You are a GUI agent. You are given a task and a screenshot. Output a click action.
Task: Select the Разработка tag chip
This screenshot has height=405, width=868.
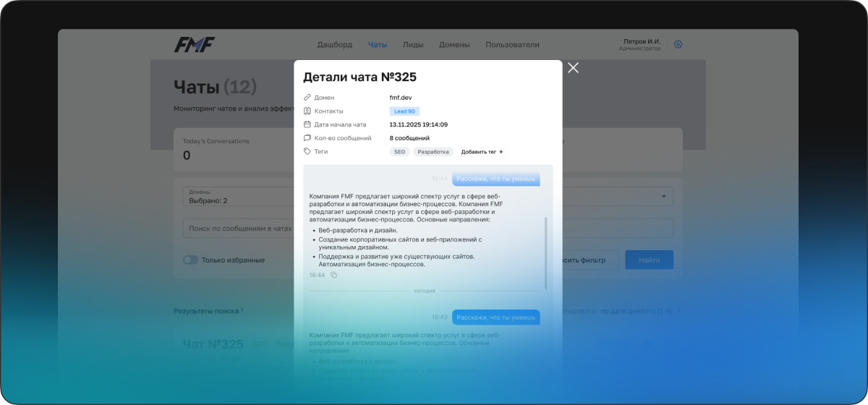coord(434,152)
